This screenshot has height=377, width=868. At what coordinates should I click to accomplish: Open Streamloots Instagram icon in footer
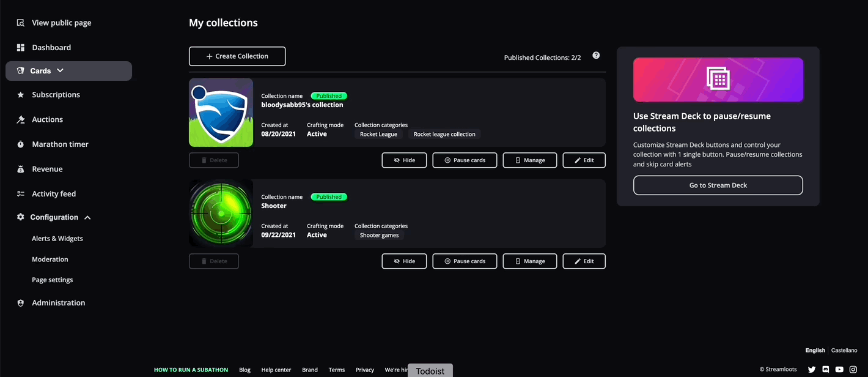click(853, 370)
